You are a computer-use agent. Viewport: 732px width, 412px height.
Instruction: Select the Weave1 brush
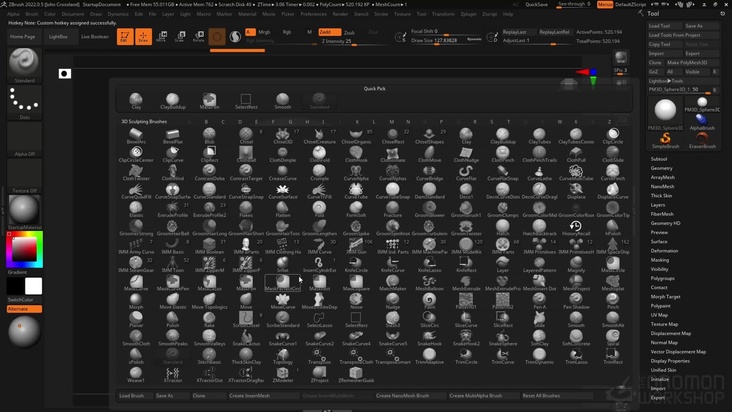(x=136, y=374)
